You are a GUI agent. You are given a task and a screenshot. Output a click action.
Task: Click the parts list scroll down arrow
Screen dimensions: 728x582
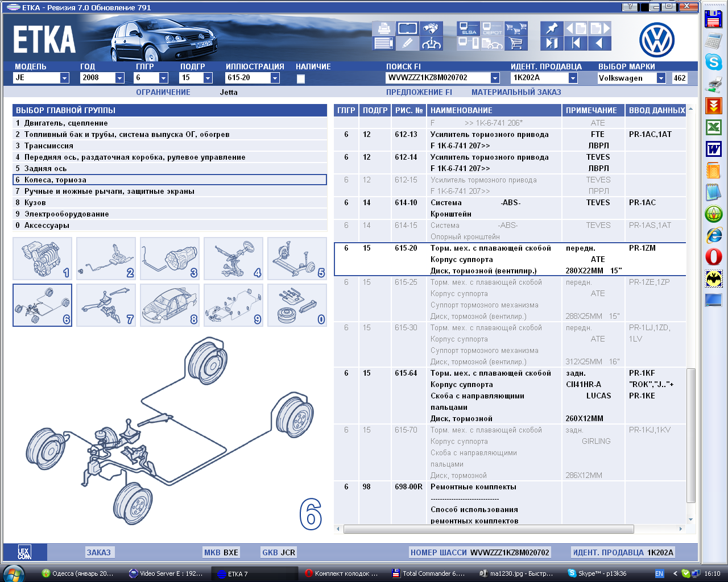click(691, 519)
